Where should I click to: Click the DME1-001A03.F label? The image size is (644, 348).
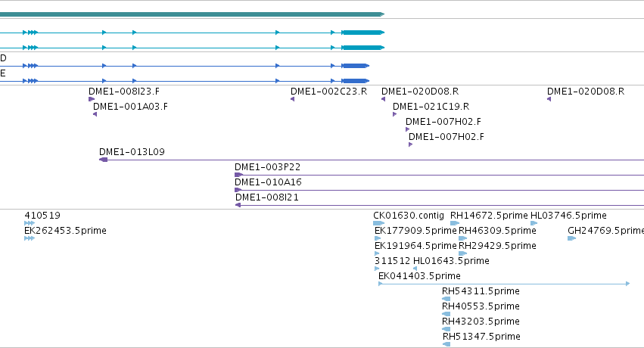point(131,106)
